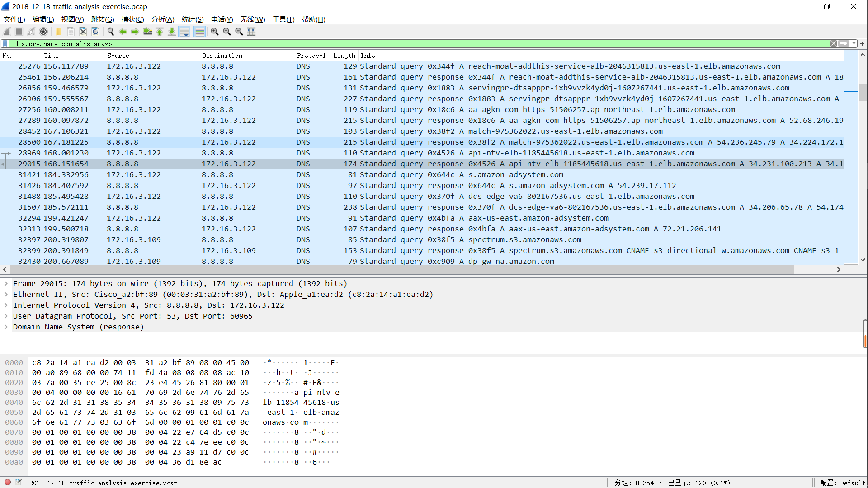
Task: Click into the display filter input field
Action: 420,44
